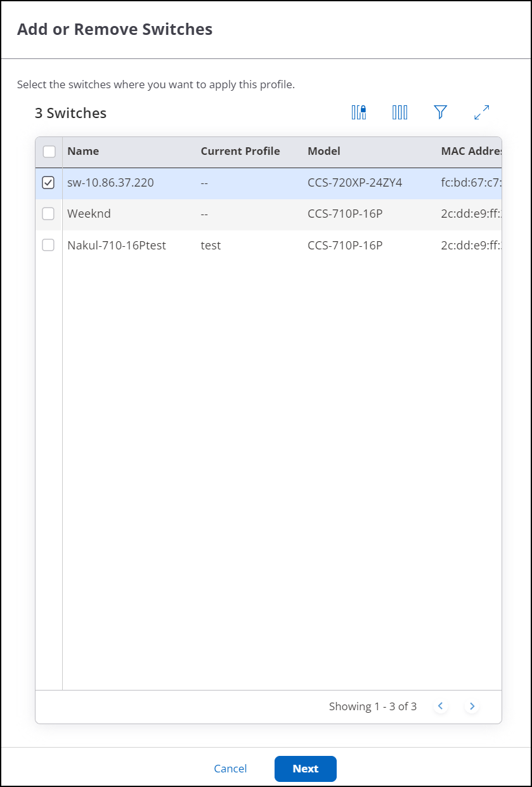Go to the previous page of switches
Viewport: 532px width, 787px height.
click(x=440, y=706)
